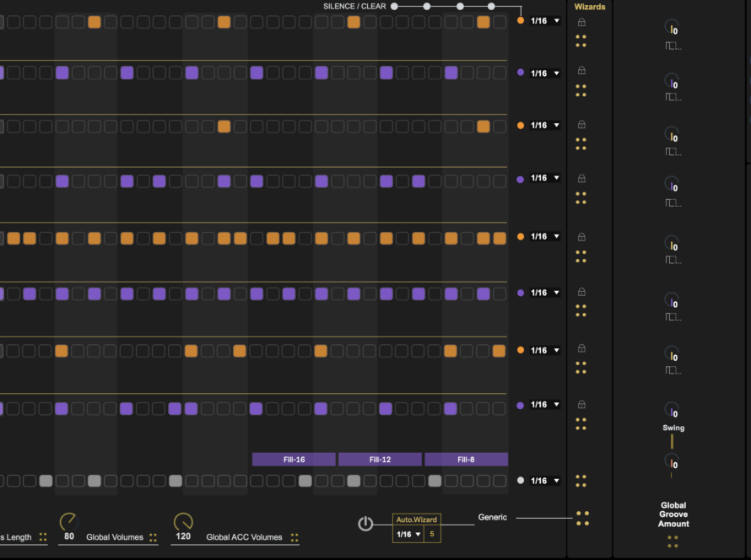Click the four-dot icon under Global Groove Amount
This screenshot has width=751, height=560.
(673, 541)
